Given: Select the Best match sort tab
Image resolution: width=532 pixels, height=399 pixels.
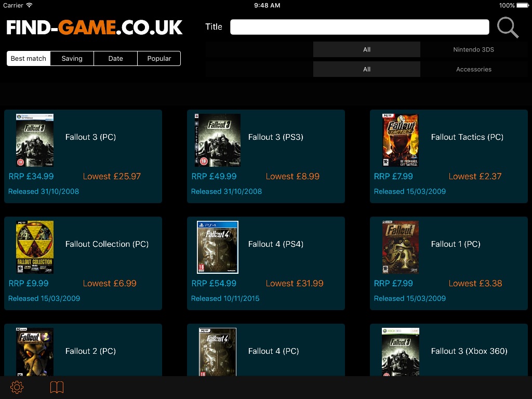Looking at the screenshot, I should (x=29, y=58).
